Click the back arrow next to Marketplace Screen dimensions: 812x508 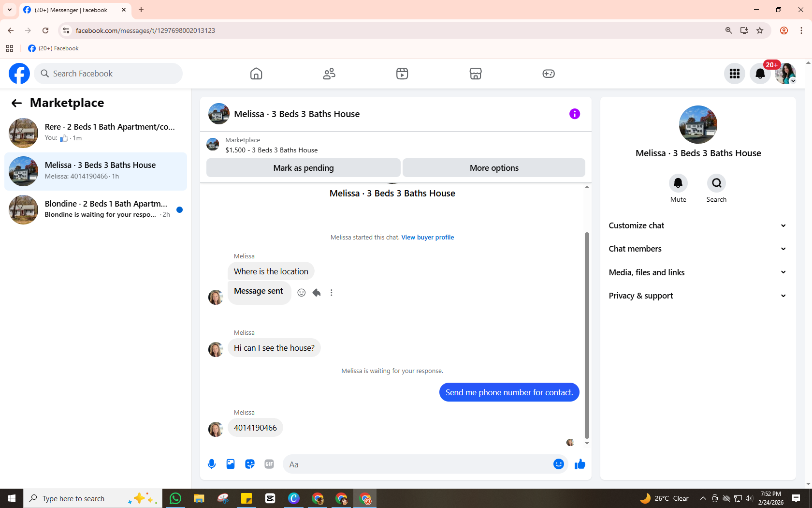pyautogui.click(x=16, y=103)
